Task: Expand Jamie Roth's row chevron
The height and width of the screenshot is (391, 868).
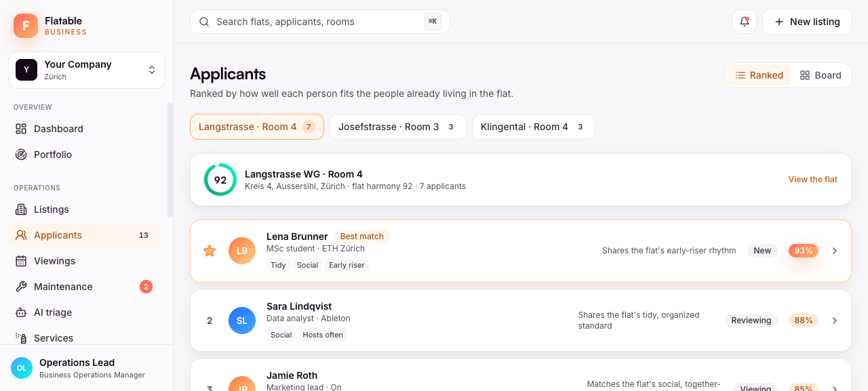Action: (835, 388)
